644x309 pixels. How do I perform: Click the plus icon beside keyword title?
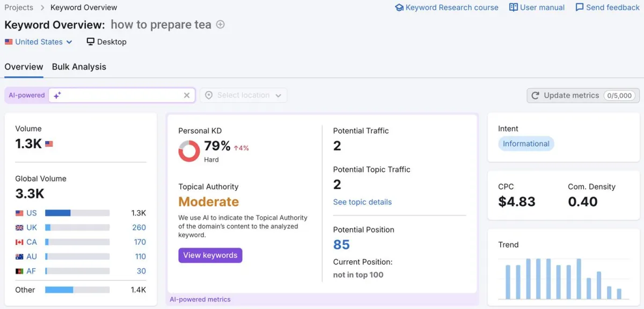[221, 25]
